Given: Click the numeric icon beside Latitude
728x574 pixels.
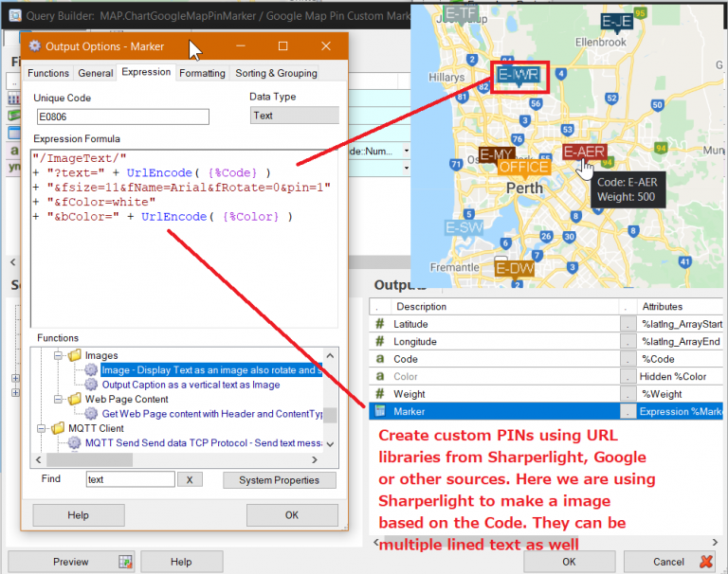Looking at the screenshot, I should tap(380, 324).
